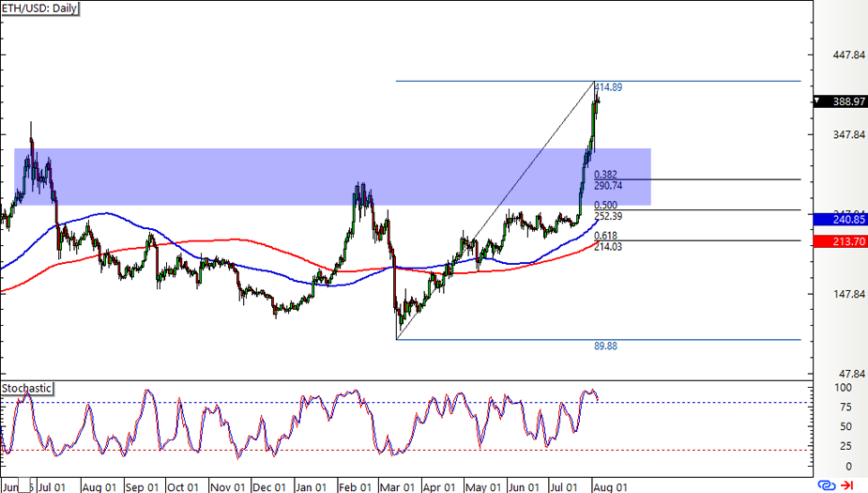Click the 252.39 Fibonacci price label

click(608, 217)
